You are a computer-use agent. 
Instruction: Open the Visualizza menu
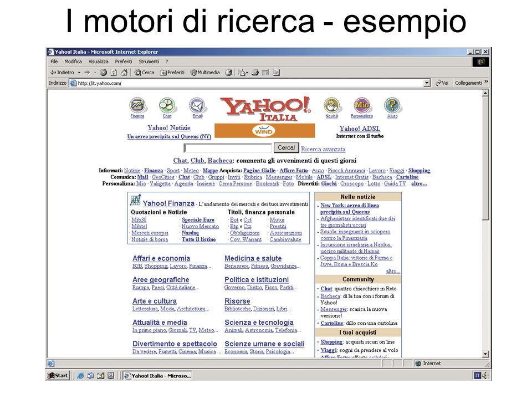pyautogui.click(x=99, y=62)
